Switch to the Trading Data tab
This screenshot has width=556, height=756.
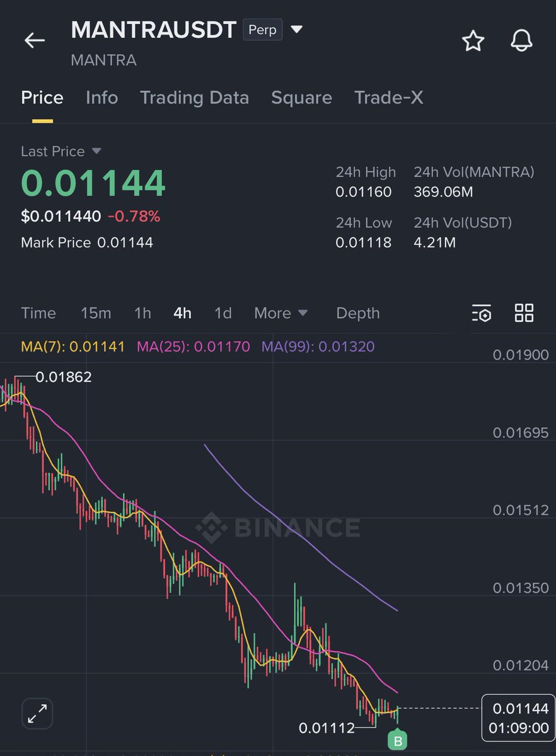pos(195,98)
